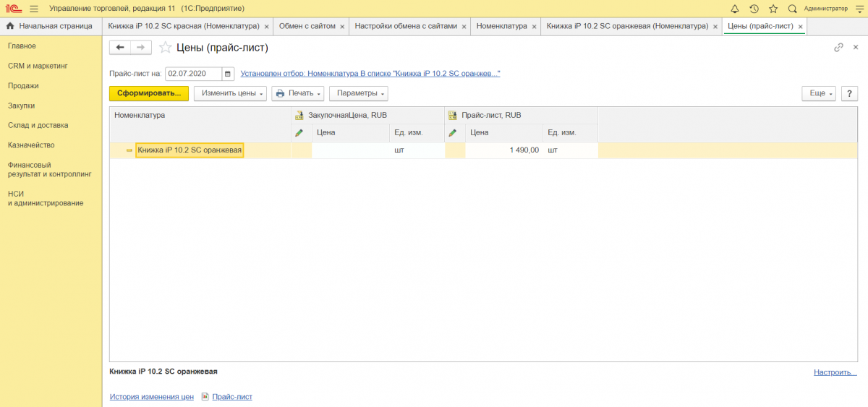
Task: Click pencil icon under ЗакупочнаяЦена column
Action: pos(299,133)
